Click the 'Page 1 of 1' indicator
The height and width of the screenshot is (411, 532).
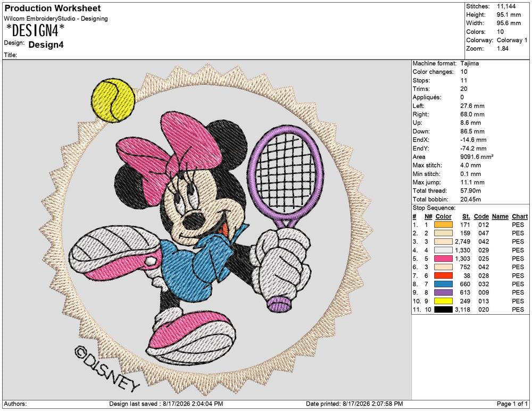pos(512,404)
